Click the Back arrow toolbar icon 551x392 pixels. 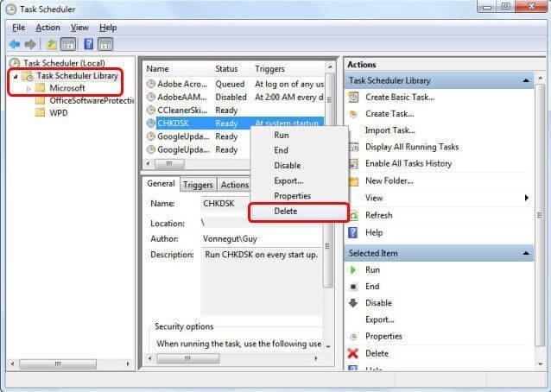click(x=15, y=44)
